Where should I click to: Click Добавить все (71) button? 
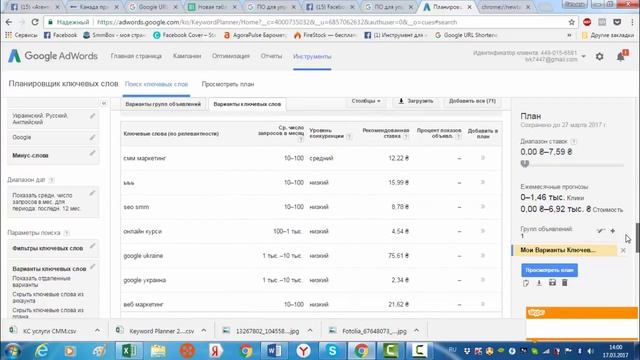(472, 101)
